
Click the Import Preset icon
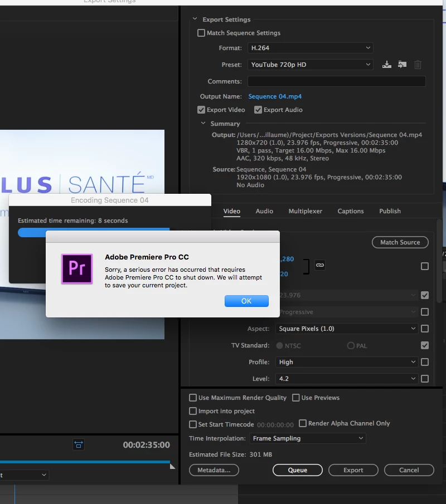coord(403,65)
